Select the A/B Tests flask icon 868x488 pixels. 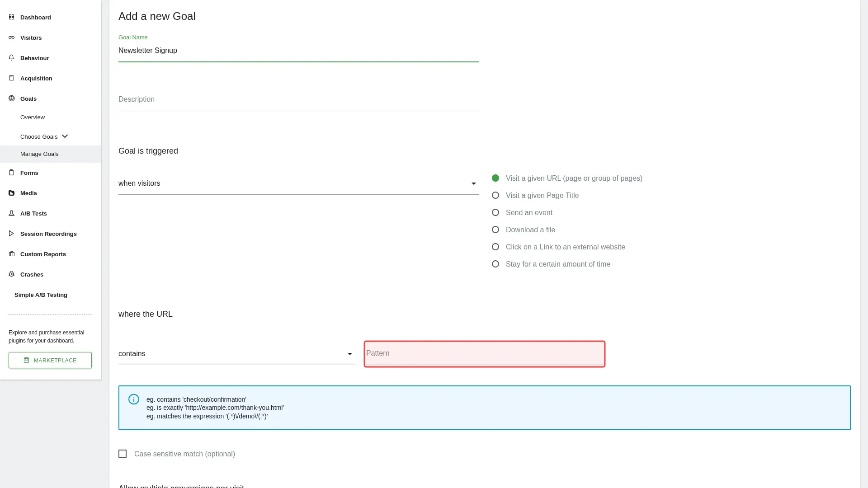(x=11, y=213)
